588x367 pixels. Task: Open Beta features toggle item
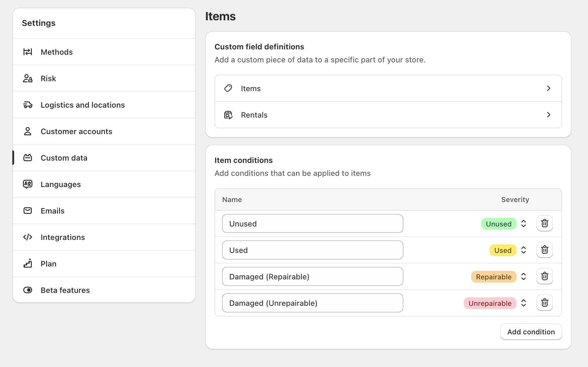[x=65, y=290]
